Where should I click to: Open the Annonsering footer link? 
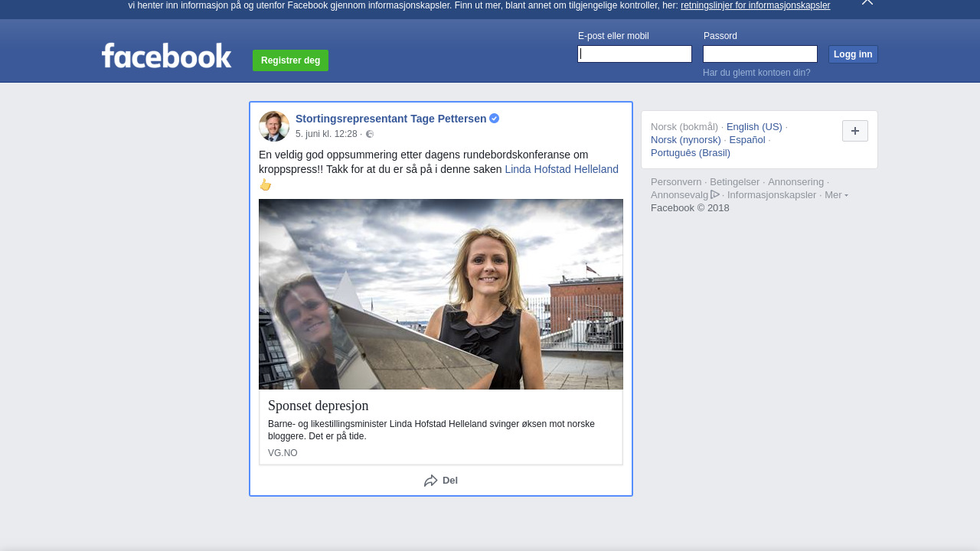tap(796, 182)
